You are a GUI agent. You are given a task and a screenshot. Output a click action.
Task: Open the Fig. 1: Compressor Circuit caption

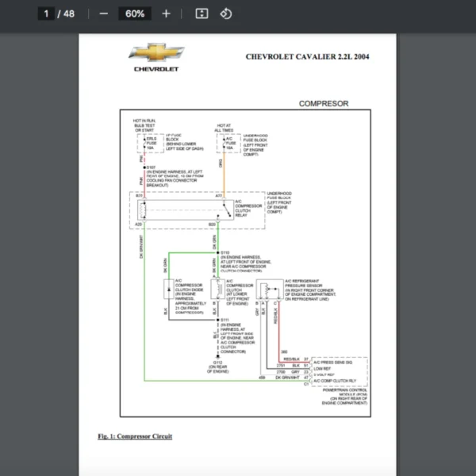coord(134,437)
